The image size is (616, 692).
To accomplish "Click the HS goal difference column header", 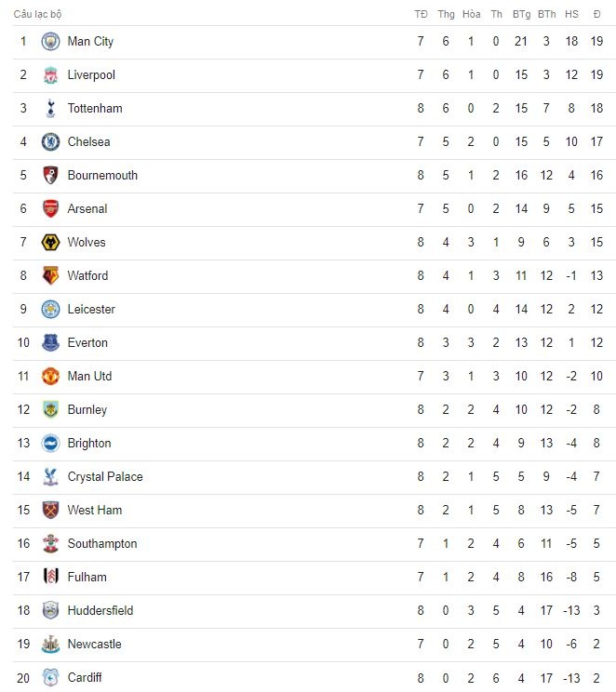I will 571,15.
